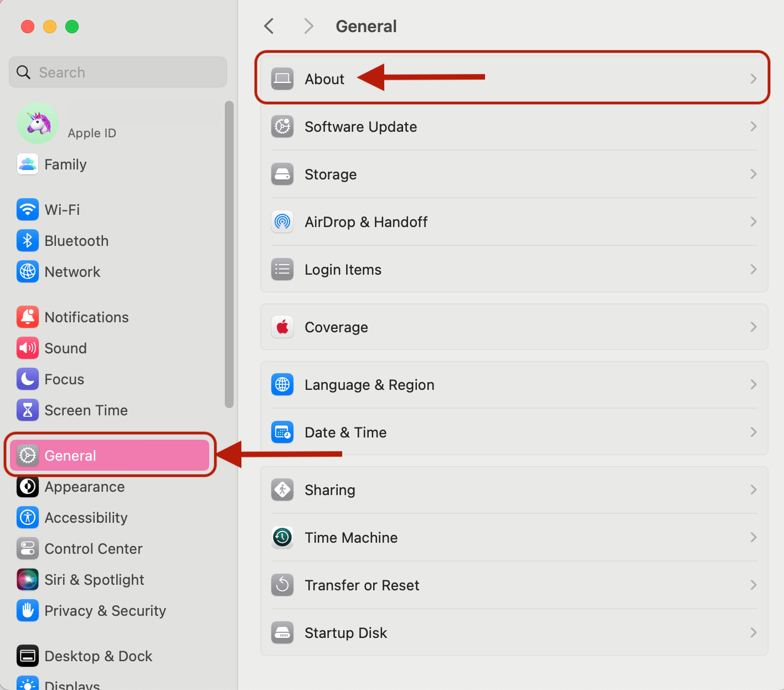The height and width of the screenshot is (690, 784).
Task: Click the Language & Region globe icon
Action: [282, 384]
